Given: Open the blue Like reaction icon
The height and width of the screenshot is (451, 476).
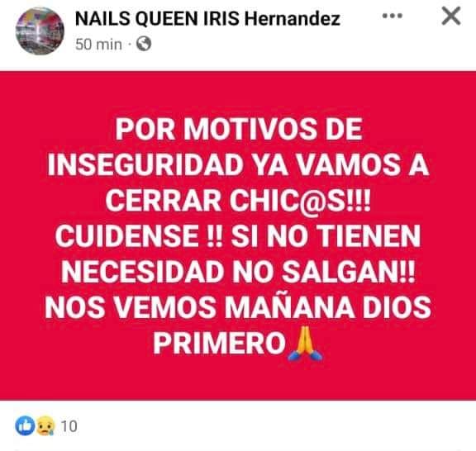Looking at the screenshot, I should pos(25,425).
